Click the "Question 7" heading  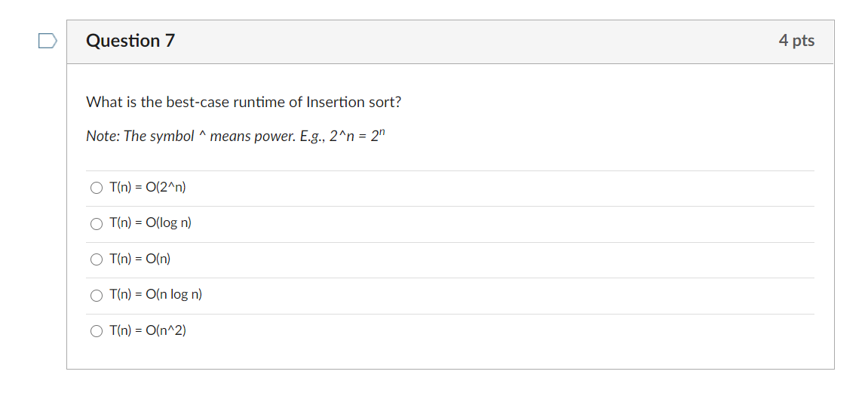coord(130,41)
